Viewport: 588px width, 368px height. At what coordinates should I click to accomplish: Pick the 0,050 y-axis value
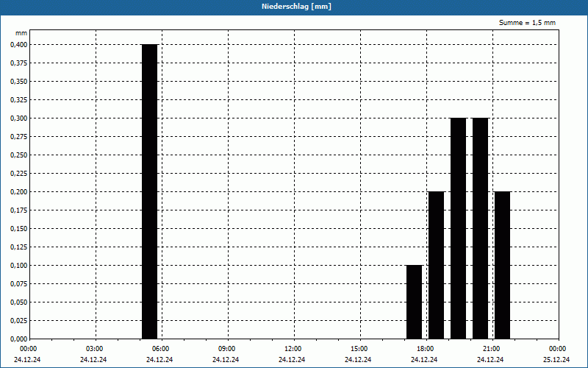point(19,302)
